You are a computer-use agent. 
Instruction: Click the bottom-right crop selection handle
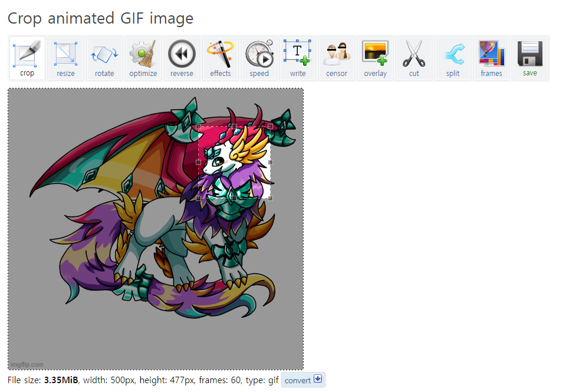point(271,199)
